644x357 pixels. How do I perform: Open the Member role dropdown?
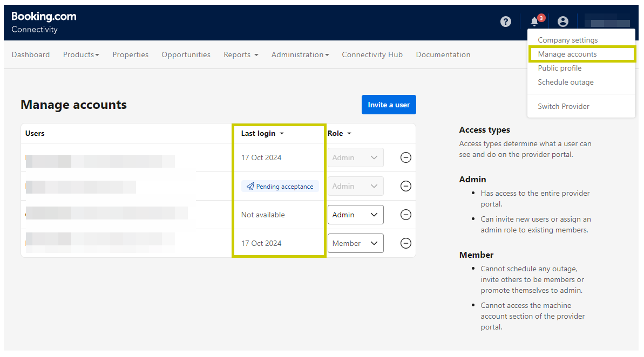355,243
